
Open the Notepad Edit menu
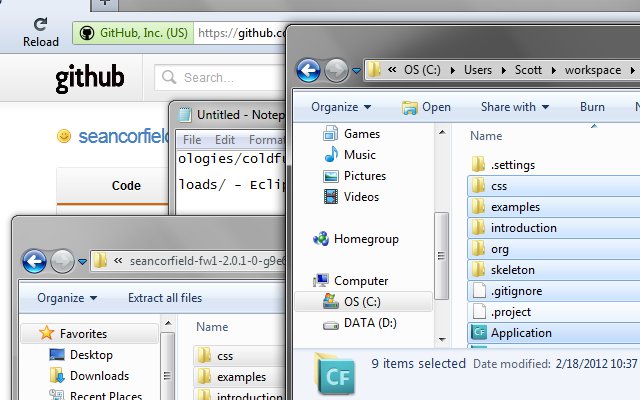225,140
